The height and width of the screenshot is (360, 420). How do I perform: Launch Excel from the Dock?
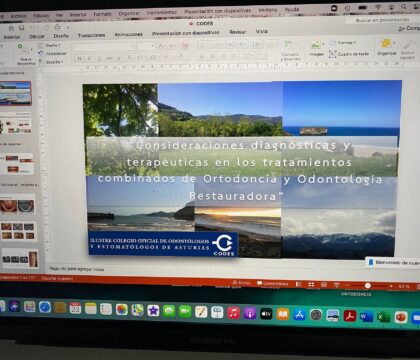click(x=384, y=317)
